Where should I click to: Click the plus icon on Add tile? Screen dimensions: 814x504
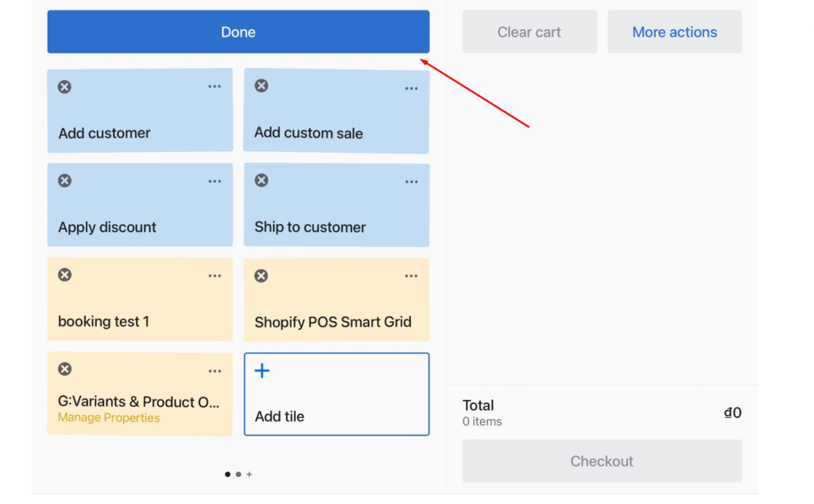tap(262, 370)
